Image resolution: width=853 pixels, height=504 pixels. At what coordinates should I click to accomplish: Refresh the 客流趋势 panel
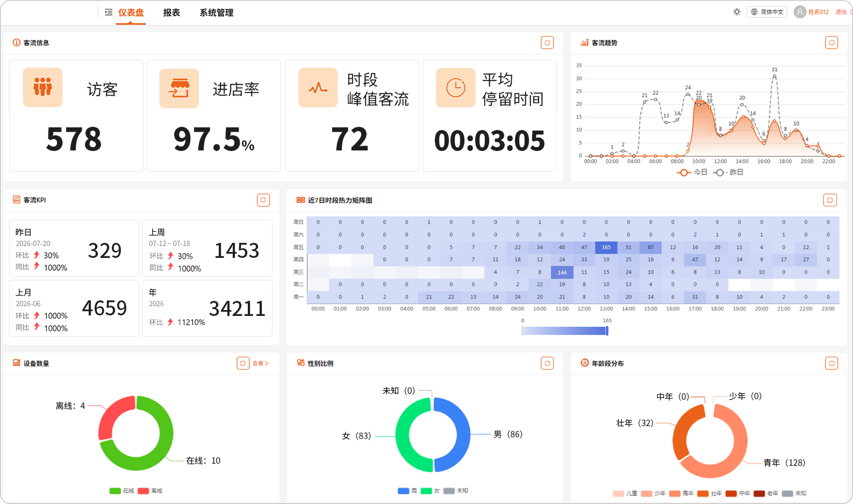832,42
